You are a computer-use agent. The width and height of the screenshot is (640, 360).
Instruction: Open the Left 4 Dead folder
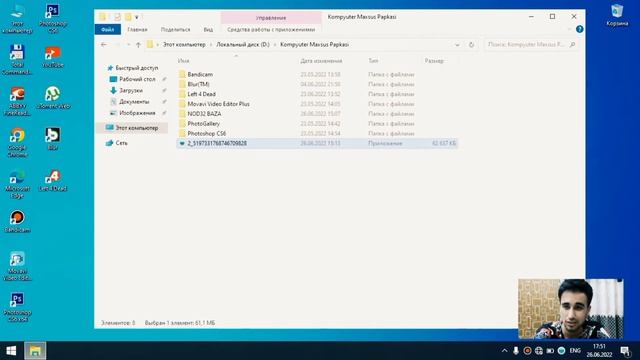[201, 94]
